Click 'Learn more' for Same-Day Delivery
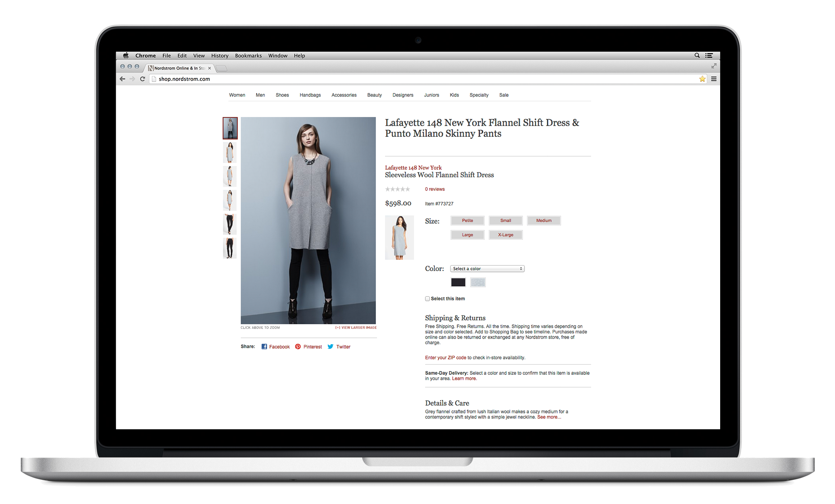The width and height of the screenshot is (835, 504). [x=464, y=378]
